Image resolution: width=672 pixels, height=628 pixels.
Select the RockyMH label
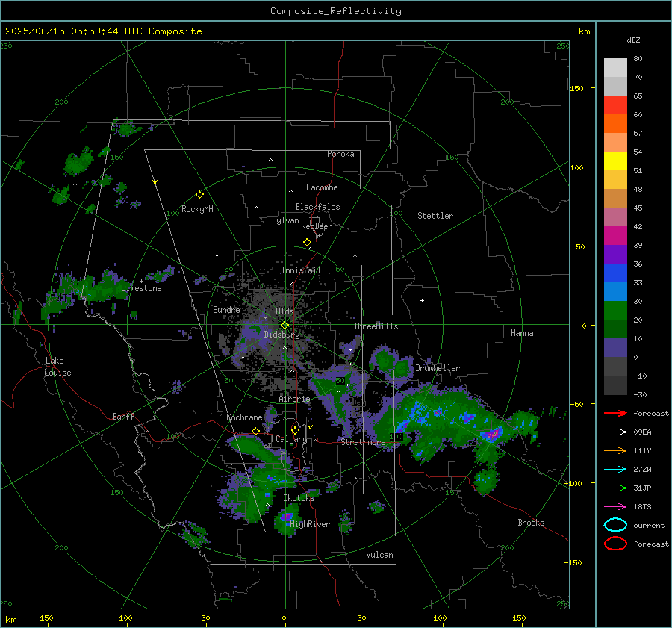tap(197, 209)
